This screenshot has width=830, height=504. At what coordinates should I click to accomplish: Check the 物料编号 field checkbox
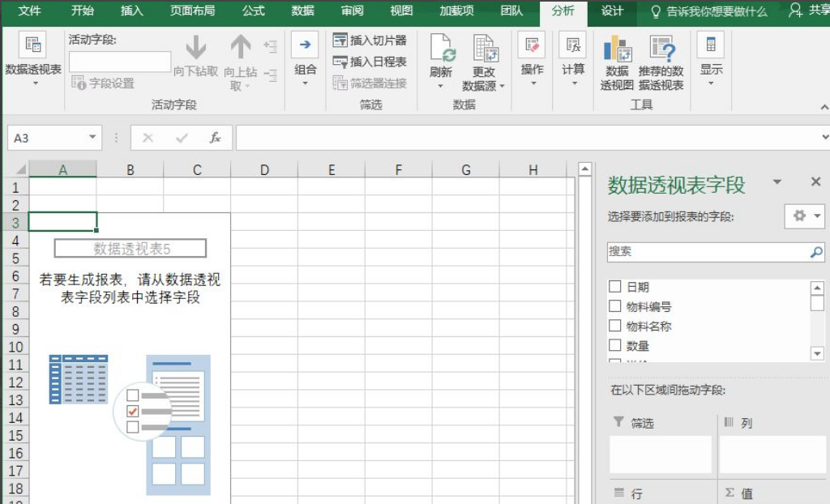click(x=614, y=306)
